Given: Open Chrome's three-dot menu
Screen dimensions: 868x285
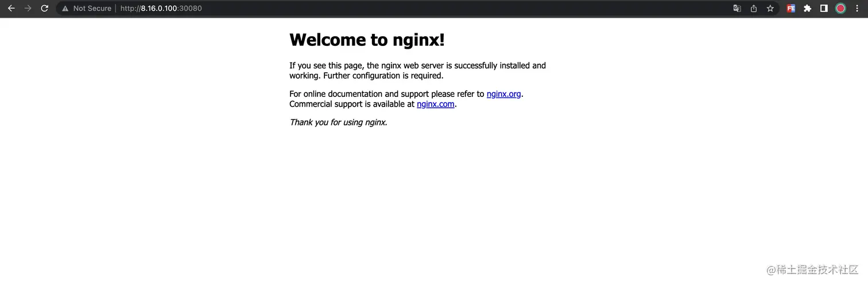Looking at the screenshot, I should point(857,9).
